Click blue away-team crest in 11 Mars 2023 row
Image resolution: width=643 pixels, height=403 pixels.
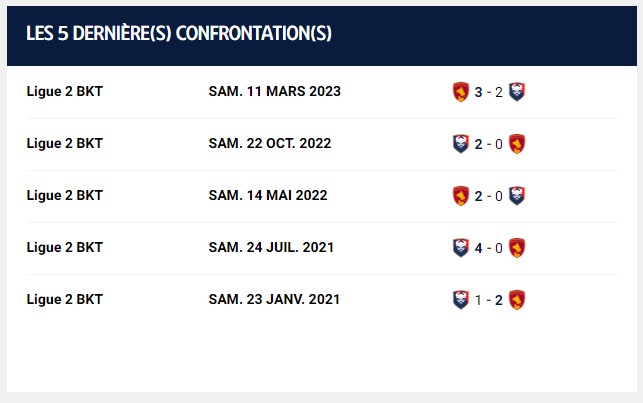tap(517, 92)
